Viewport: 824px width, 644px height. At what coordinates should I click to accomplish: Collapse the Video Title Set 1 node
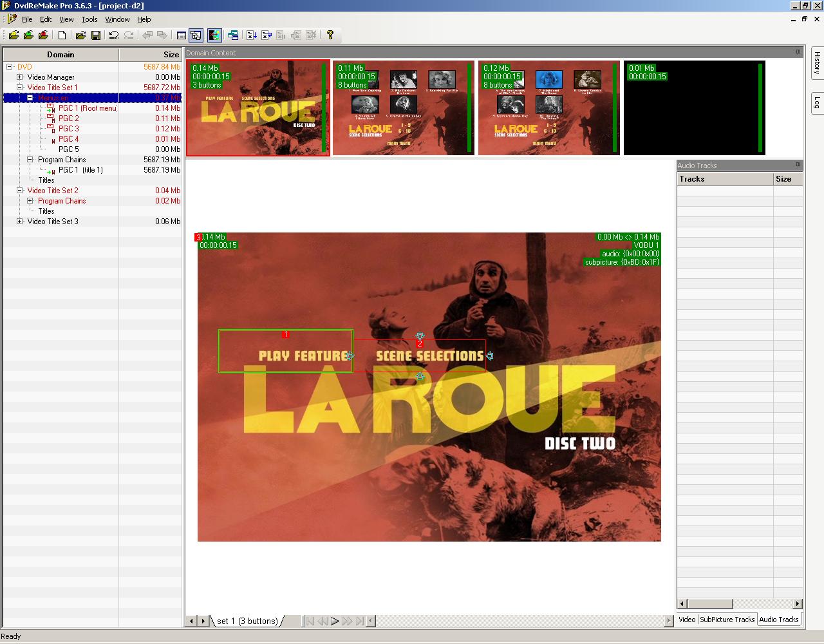tap(20, 88)
